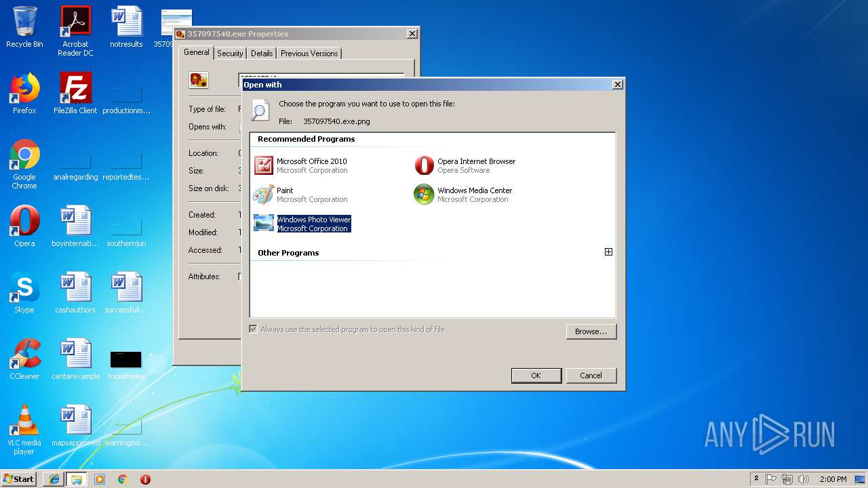Open Opera from the taskbar
The image size is (868, 488).
coord(145,479)
